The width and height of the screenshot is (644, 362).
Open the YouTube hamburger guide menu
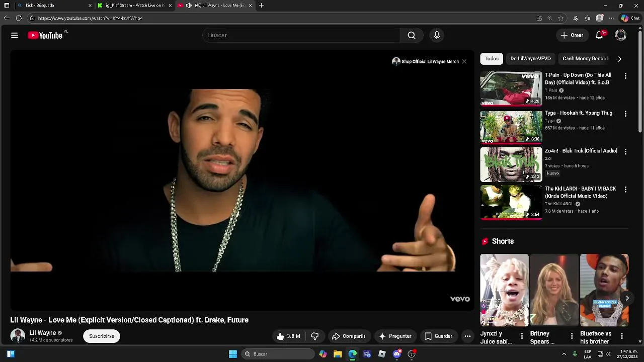(x=15, y=35)
